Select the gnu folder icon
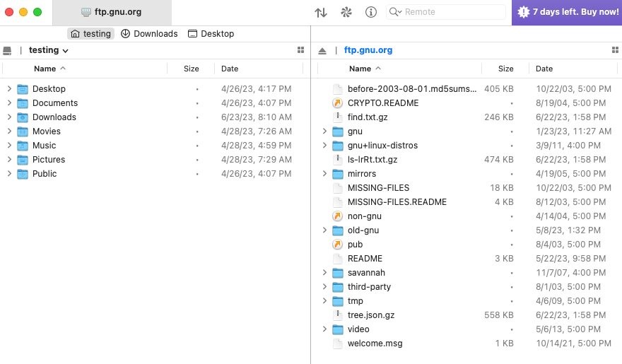 [338, 131]
